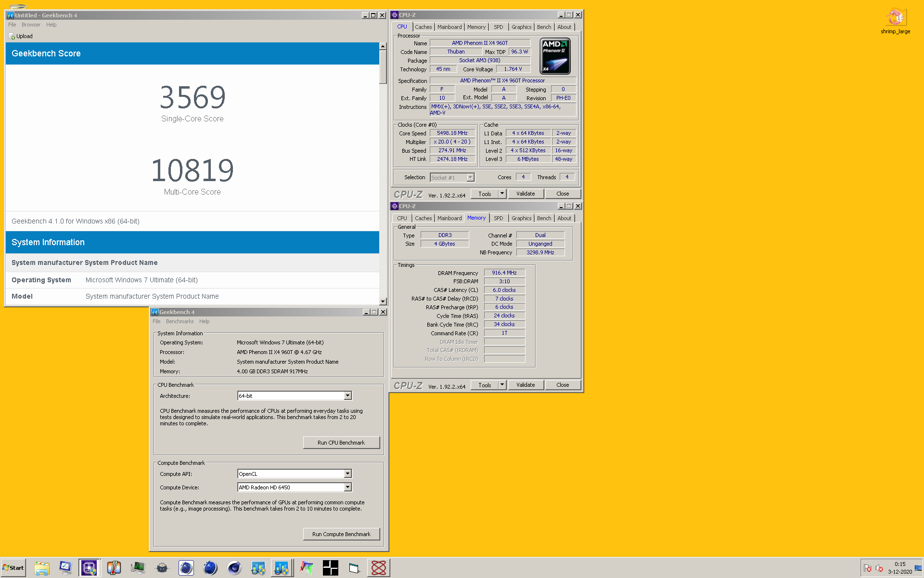Open the Browser menu
Image resolution: width=924 pixels, height=578 pixels.
point(31,25)
